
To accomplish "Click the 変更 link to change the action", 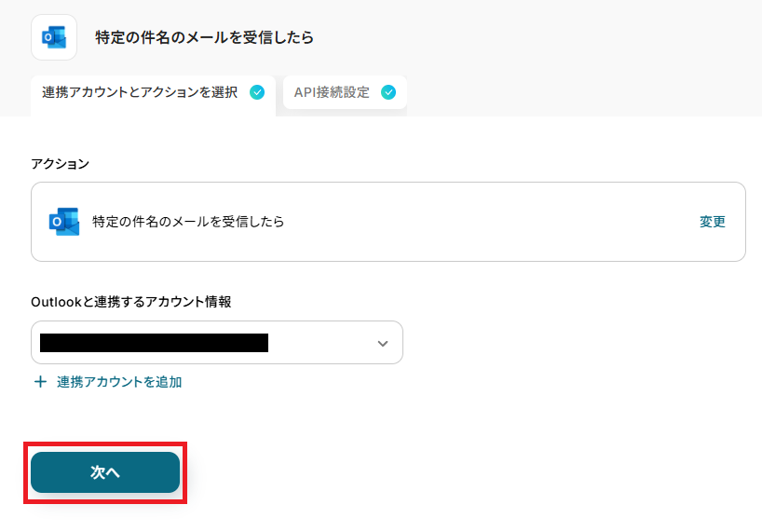I will [713, 222].
